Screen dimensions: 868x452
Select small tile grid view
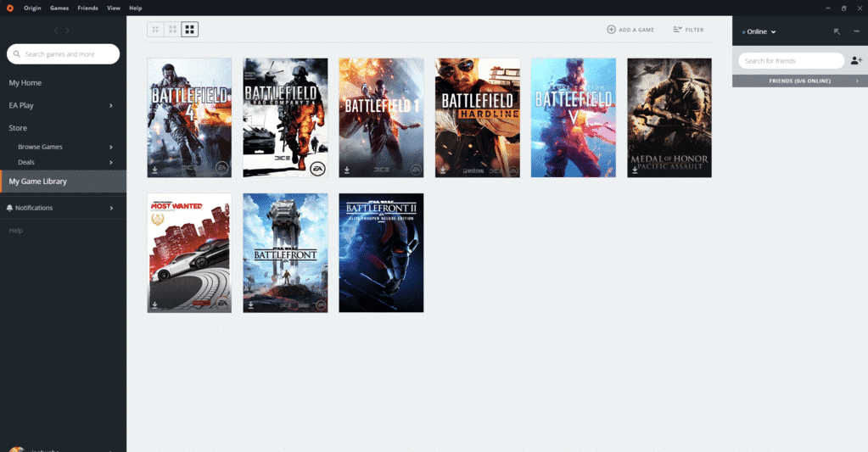click(155, 30)
